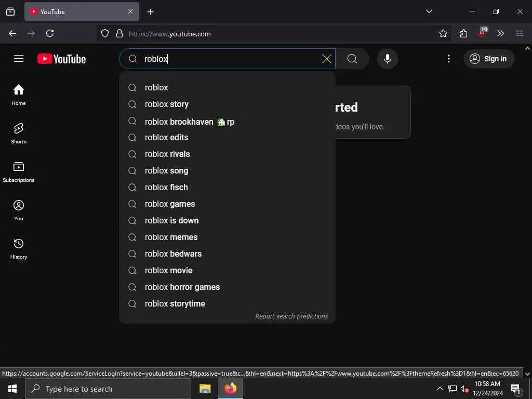Open Shorts from the sidebar
Viewport: 532px width, 399px height.
point(19,133)
